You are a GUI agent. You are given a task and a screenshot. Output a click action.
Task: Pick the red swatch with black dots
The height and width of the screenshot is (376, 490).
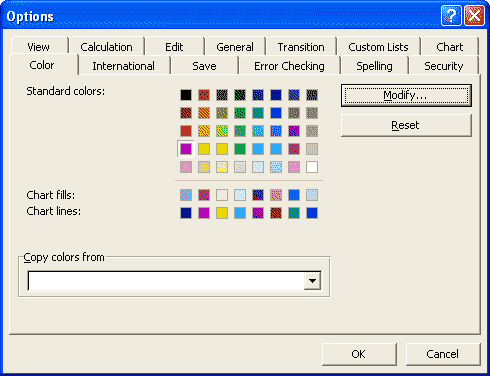pos(204,95)
